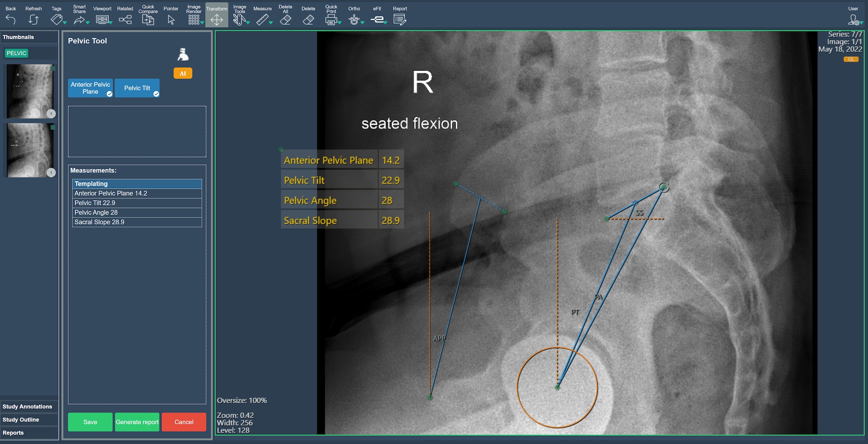Toggle the Anterior Pelvic Plane step
Image resolution: width=868 pixels, height=444 pixels.
90,88
